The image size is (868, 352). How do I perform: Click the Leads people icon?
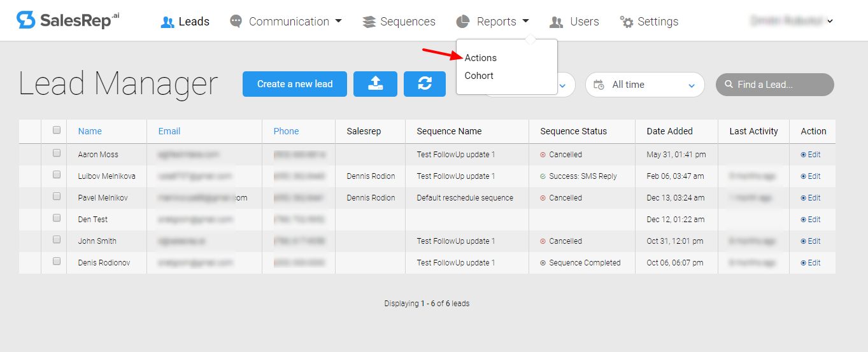tap(167, 22)
